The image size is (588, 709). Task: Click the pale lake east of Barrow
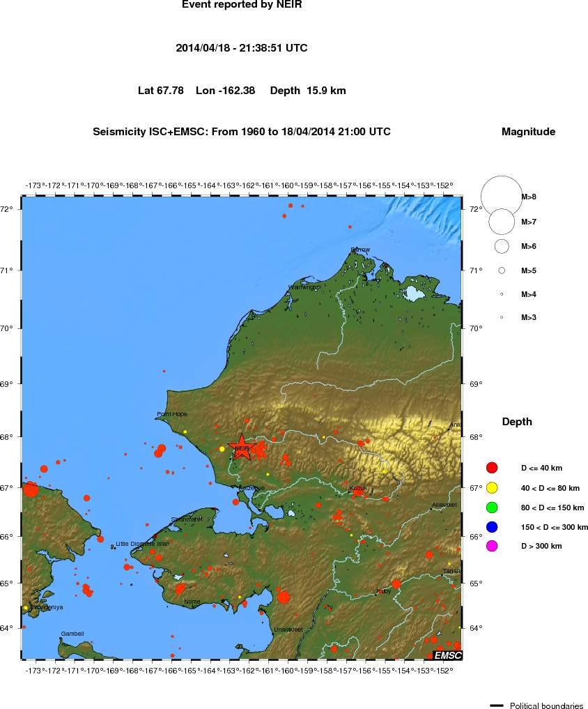coord(414,294)
